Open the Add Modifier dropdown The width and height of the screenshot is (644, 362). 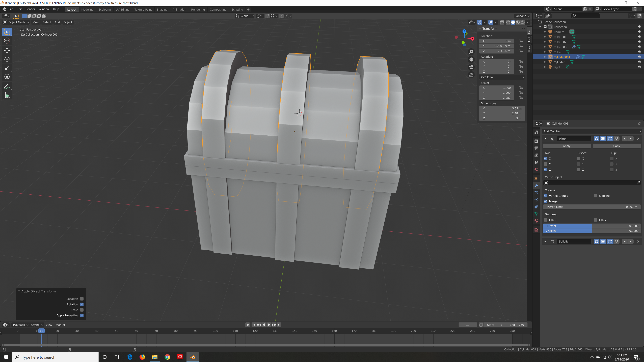pyautogui.click(x=592, y=131)
